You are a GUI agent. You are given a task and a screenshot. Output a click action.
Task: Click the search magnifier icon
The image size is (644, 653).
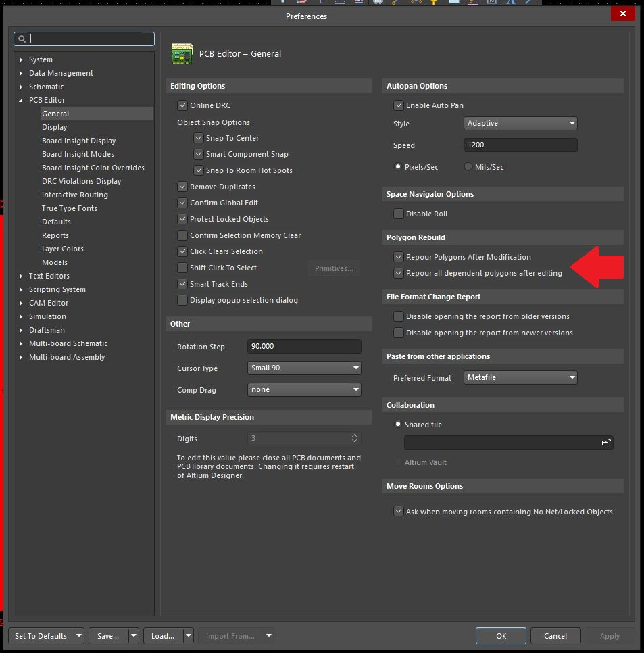point(22,39)
